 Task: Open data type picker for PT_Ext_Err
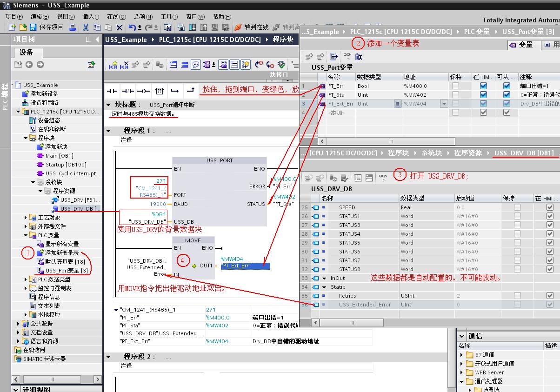398,104
